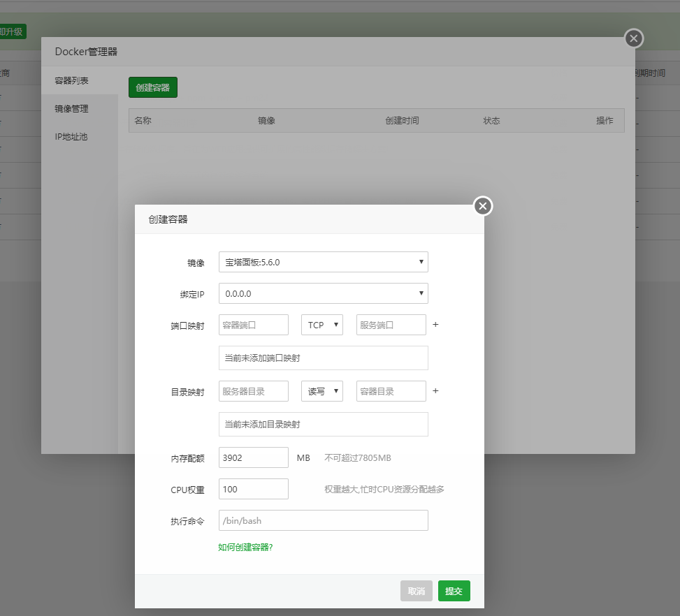Close the Docker管理器 window
Viewport: 680px width, 616px height.
634,38
